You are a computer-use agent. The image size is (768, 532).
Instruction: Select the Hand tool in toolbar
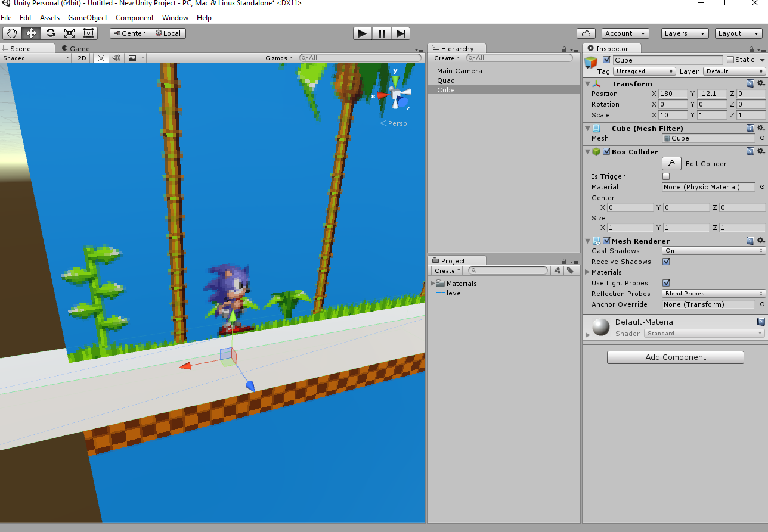coord(12,33)
